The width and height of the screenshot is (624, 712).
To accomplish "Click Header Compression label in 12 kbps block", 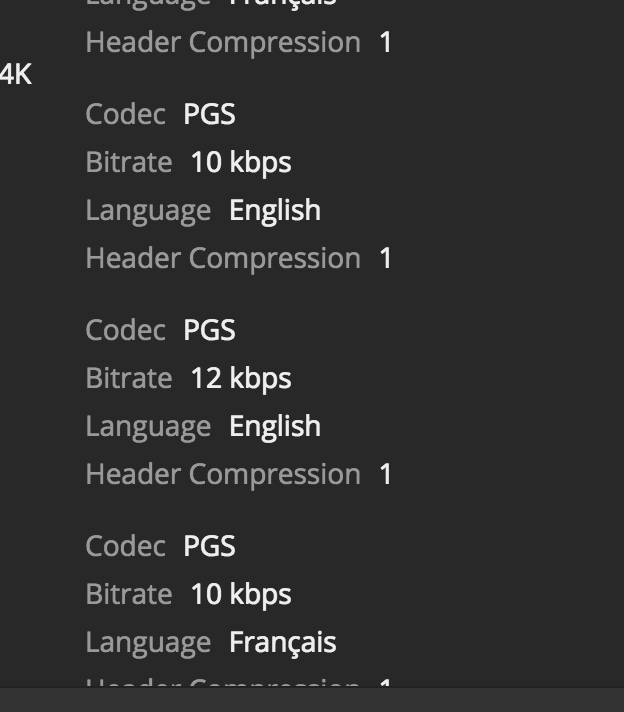I will click(223, 475).
